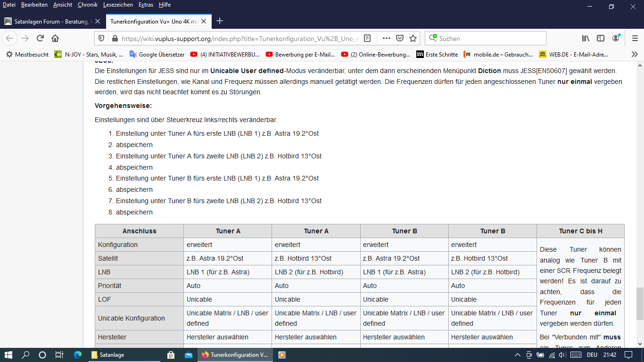Click the Firefox home button
Image resolution: width=644 pixels, height=362 pixels.
click(55, 38)
